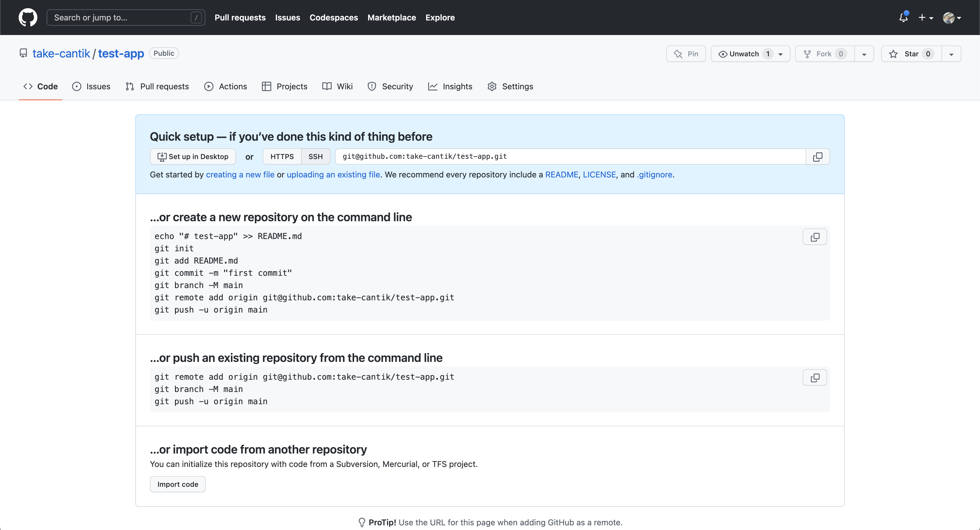Screen dimensions: 980x530
Task: Copy the new repository command block
Action: 815,237
